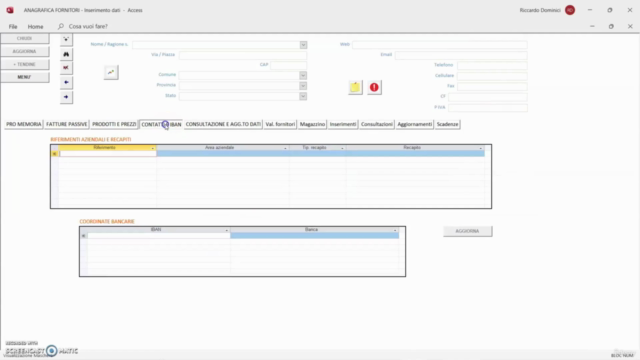
Task: Switch to CONSULTAZIONE E AGG.TO DATI tab
Action: (223, 124)
